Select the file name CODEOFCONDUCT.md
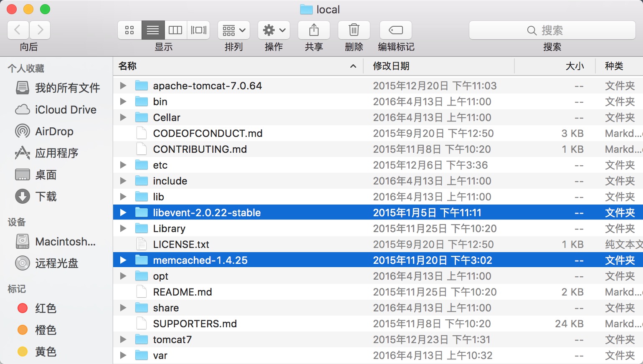The width and height of the screenshot is (643, 364). pyautogui.click(x=208, y=133)
